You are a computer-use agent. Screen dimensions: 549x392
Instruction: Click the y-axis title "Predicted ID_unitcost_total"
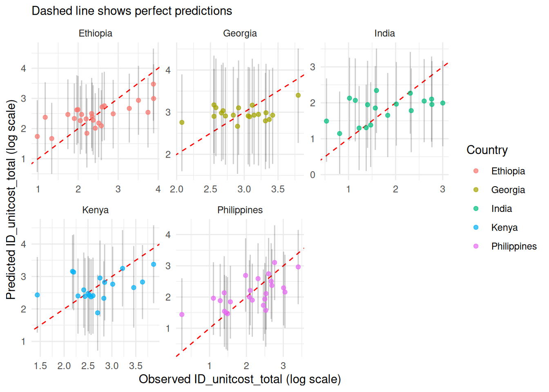point(11,200)
